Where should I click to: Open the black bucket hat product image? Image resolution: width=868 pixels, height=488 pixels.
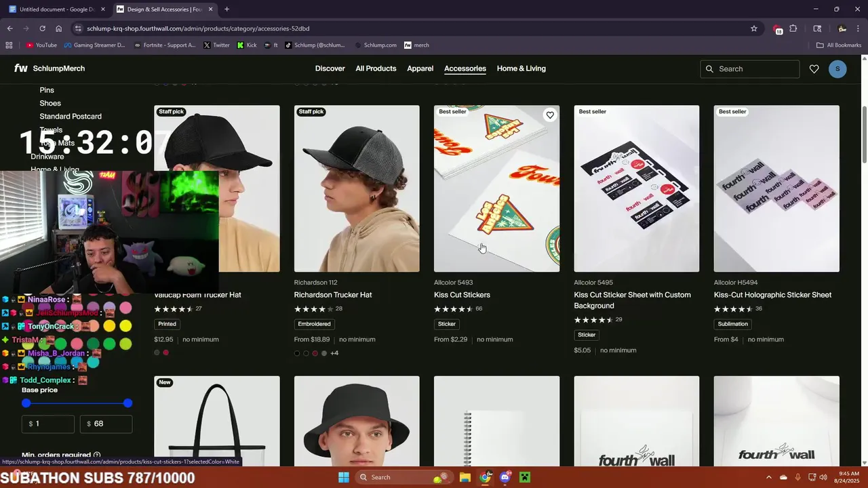pyautogui.click(x=357, y=421)
